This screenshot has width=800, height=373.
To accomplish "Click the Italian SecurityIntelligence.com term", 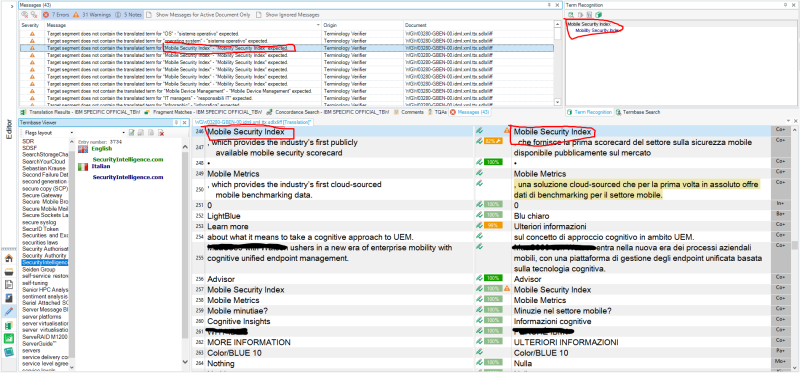I will pyautogui.click(x=128, y=177).
